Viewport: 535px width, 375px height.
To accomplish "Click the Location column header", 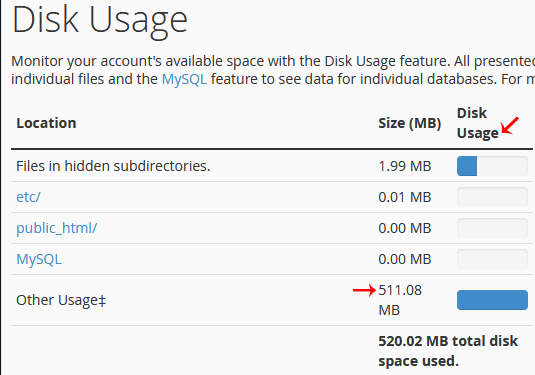I will (46, 123).
